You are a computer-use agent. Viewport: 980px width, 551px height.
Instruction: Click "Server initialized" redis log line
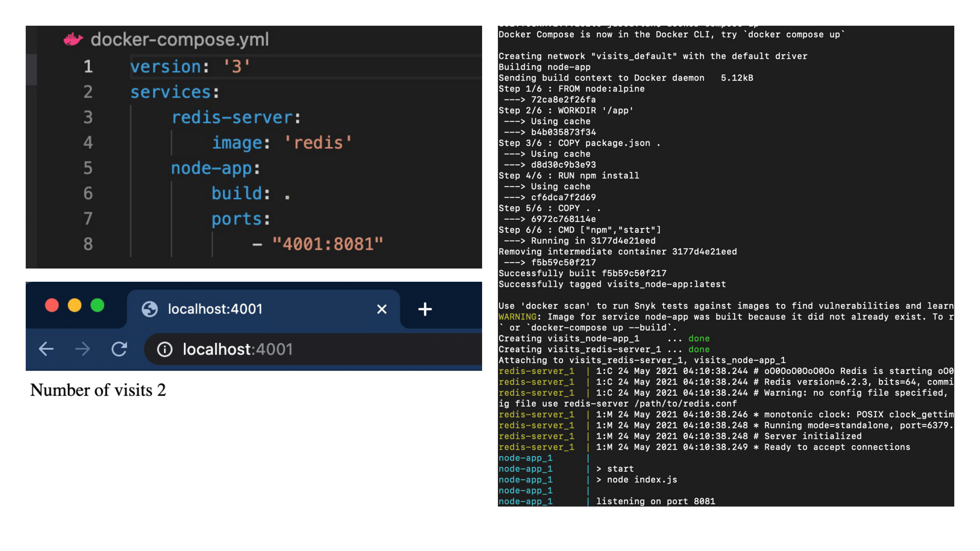(812, 436)
